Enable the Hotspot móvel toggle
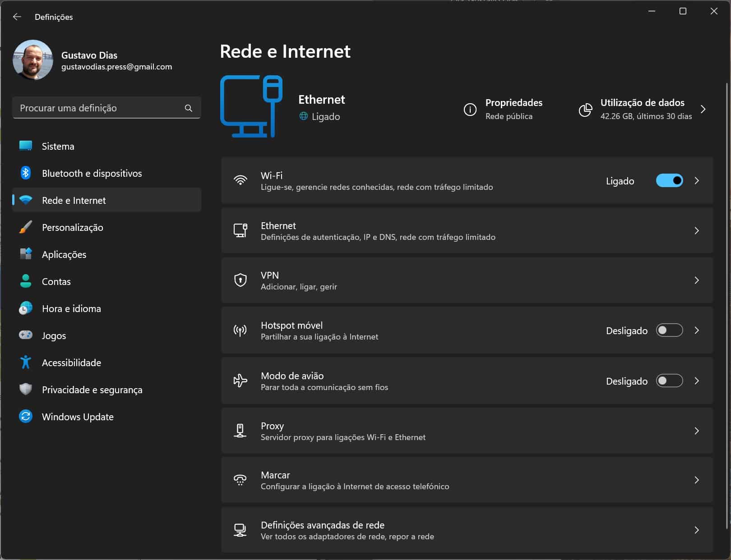Viewport: 731px width, 560px height. 669,330
